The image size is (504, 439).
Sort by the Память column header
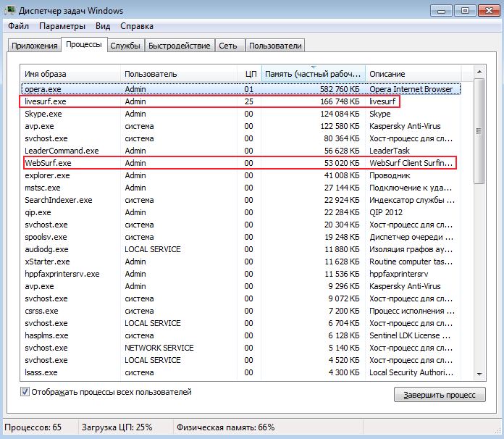tap(314, 74)
